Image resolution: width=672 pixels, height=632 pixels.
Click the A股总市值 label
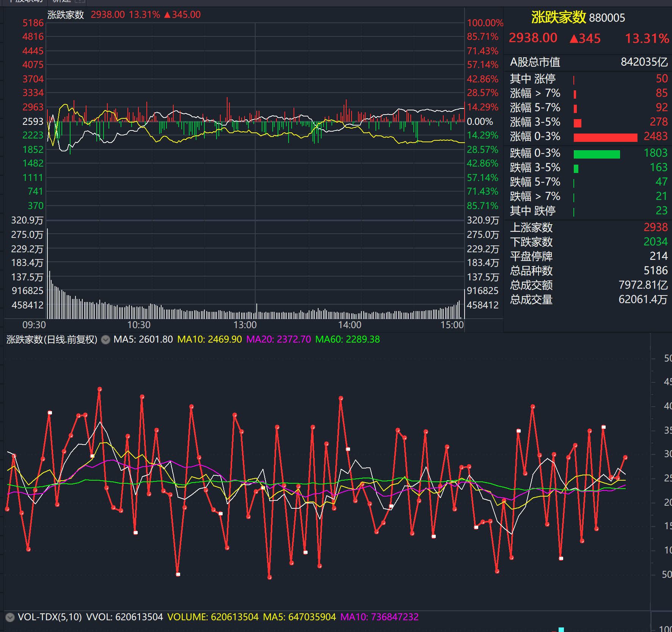[535, 62]
